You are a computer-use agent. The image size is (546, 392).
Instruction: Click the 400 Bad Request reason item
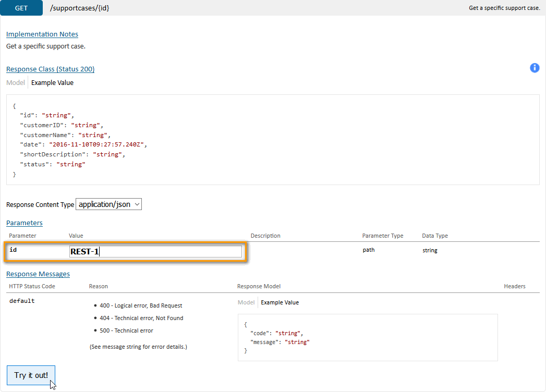[141, 305]
